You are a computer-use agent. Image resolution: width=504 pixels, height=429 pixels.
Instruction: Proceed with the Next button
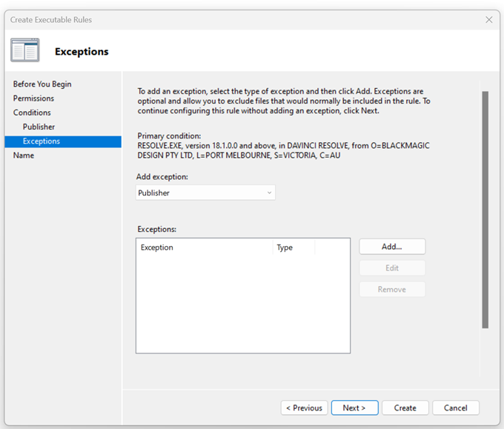pyautogui.click(x=354, y=408)
